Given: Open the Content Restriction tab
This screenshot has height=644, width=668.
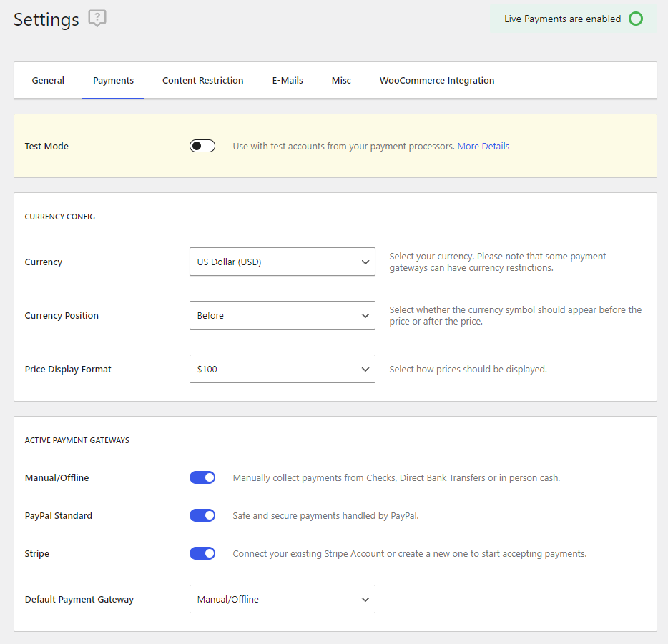Looking at the screenshot, I should 203,81.
